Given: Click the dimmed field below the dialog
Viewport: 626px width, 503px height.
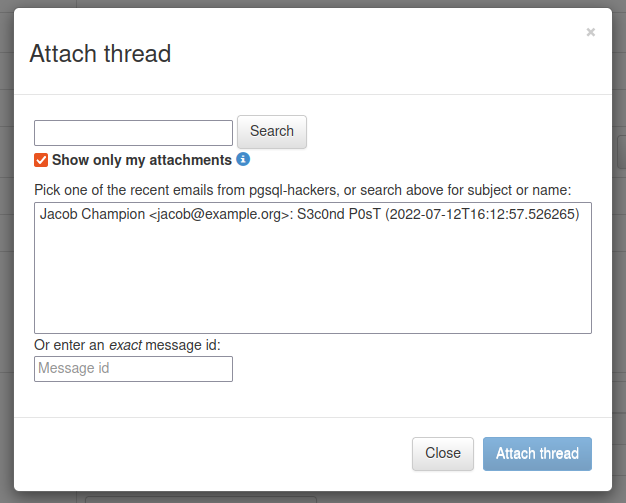Looking at the screenshot, I should pyautogui.click(x=200, y=498).
